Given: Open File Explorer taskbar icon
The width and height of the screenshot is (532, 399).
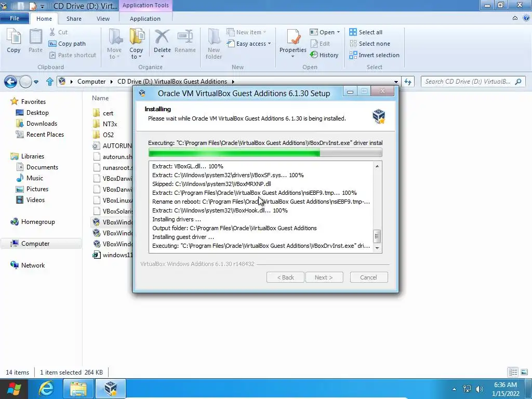Looking at the screenshot, I should (78, 389).
